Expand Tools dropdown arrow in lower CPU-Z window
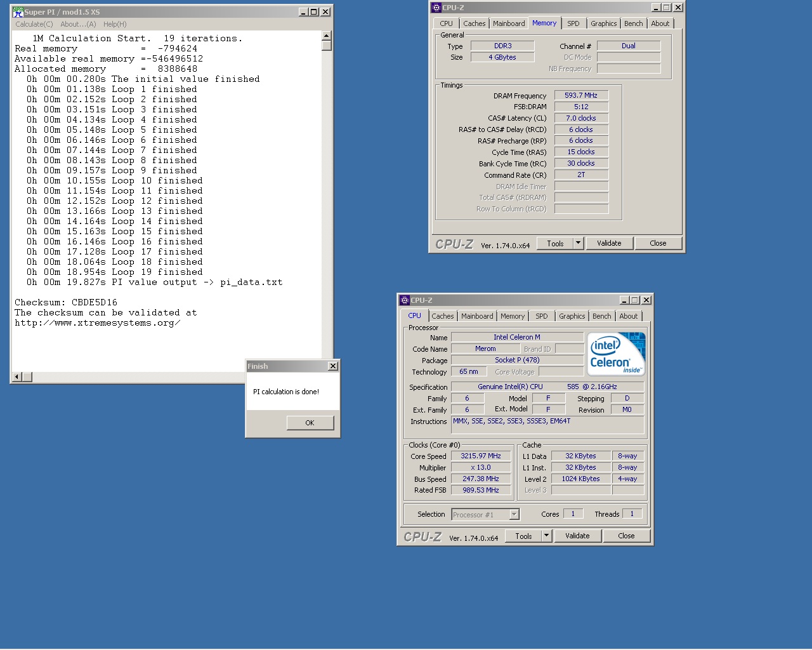 click(546, 536)
